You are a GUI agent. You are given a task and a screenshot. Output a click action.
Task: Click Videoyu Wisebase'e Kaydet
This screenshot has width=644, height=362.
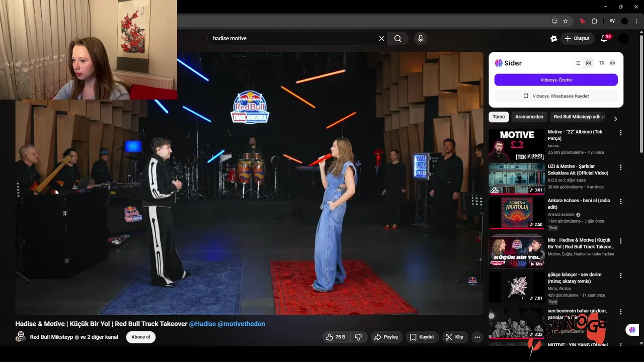tap(556, 96)
